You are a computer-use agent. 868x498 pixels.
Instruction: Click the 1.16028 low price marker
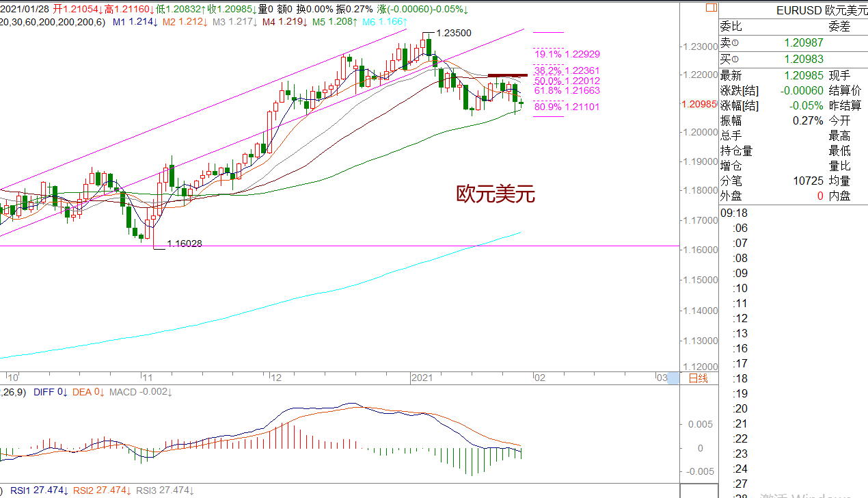click(185, 244)
